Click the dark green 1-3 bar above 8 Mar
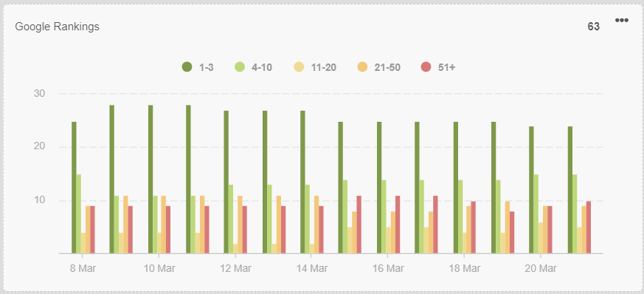 click(x=74, y=188)
